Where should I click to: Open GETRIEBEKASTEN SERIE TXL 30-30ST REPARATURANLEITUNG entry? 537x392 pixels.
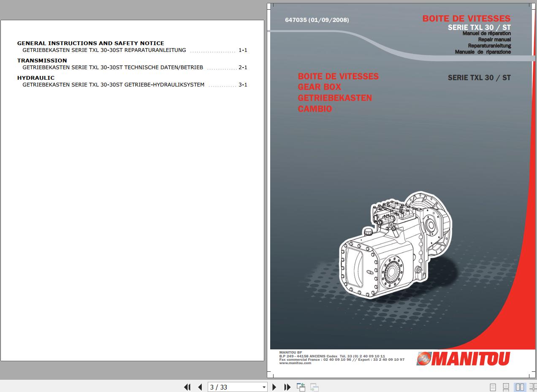click(104, 50)
